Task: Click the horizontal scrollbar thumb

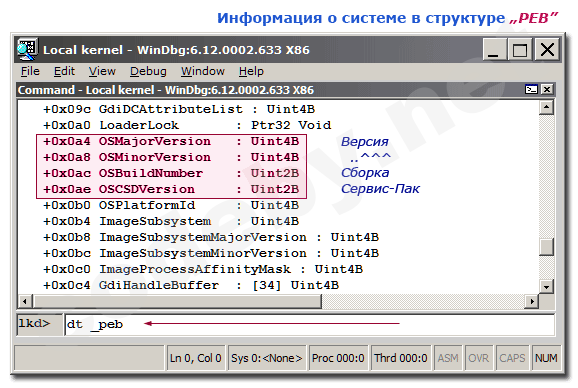Action: 177,301
